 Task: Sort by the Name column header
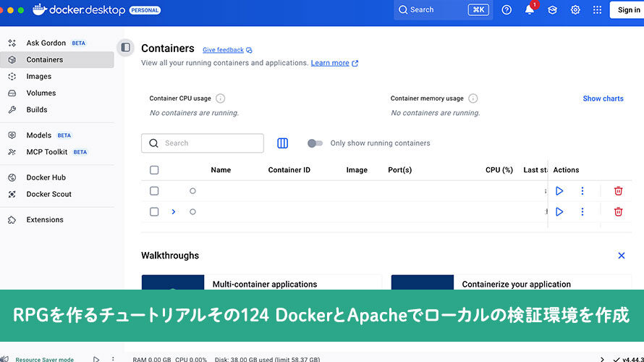coord(221,170)
